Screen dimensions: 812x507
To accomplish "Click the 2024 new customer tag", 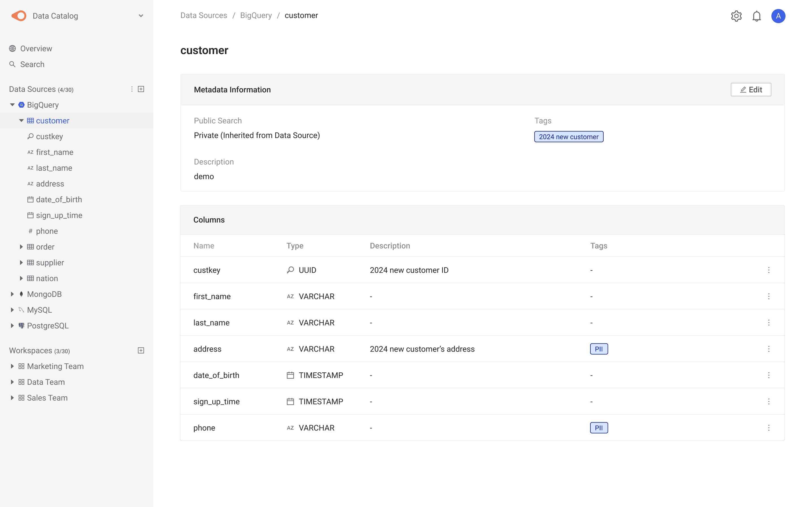I will tap(568, 137).
